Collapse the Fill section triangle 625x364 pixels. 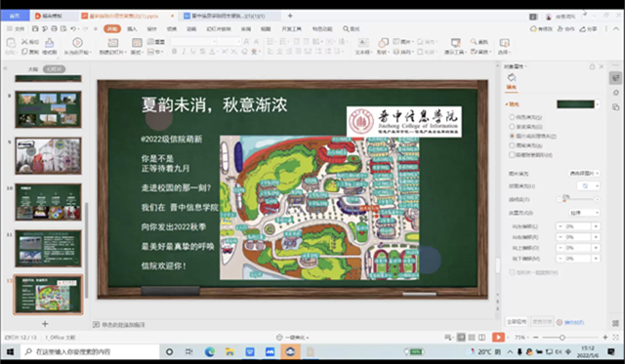click(507, 104)
